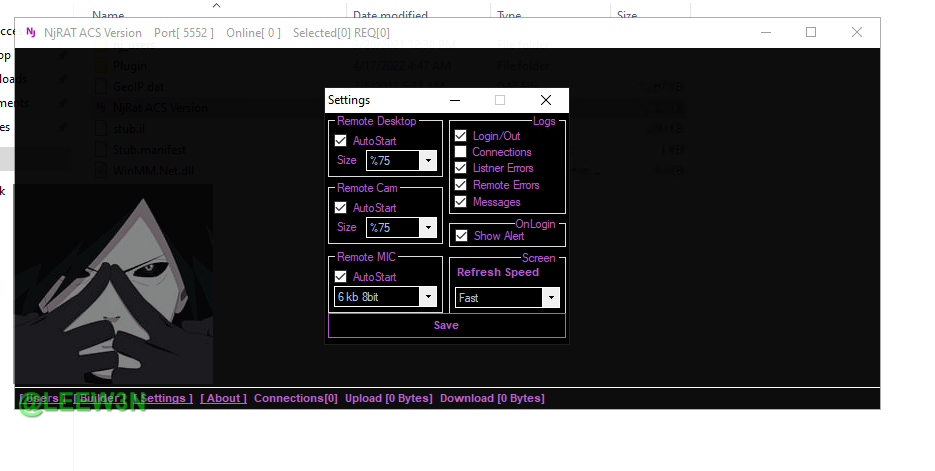This screenshot has height=471, width=935.
Task: Disable the Listner Errors log checkbox
Action: [461, 168]
